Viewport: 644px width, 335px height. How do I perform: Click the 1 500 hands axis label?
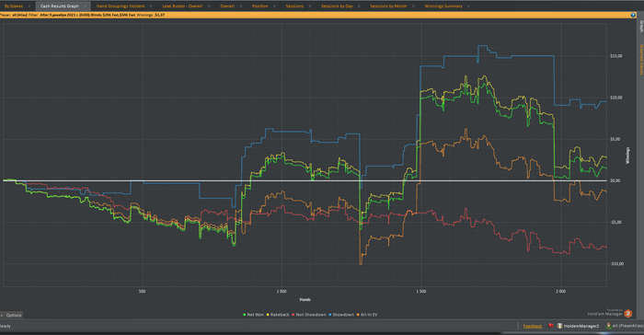(x=421, y=292)
